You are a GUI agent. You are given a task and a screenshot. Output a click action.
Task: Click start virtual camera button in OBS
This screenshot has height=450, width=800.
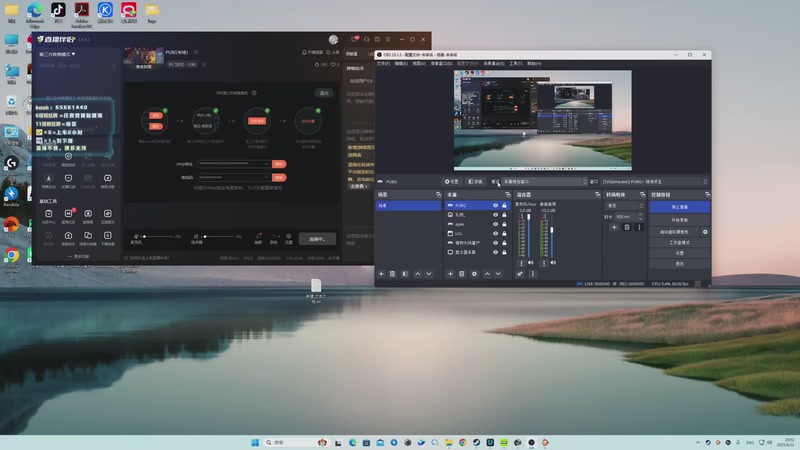674,232
